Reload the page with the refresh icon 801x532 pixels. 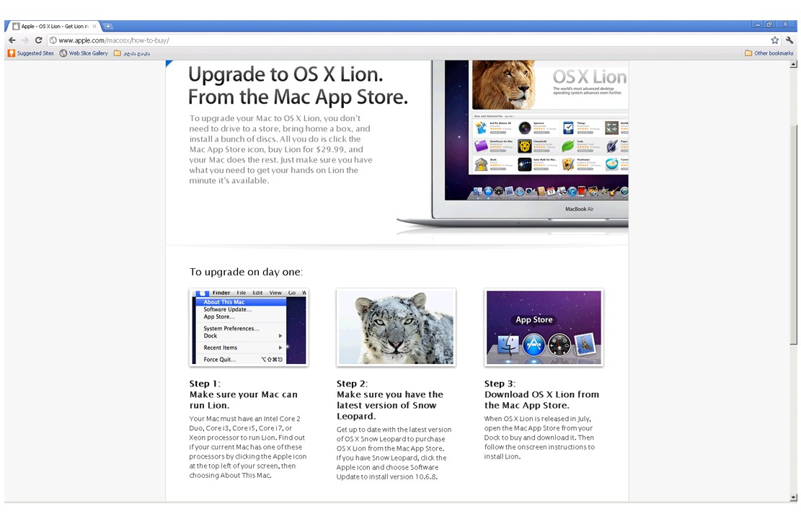pos(38,40)
